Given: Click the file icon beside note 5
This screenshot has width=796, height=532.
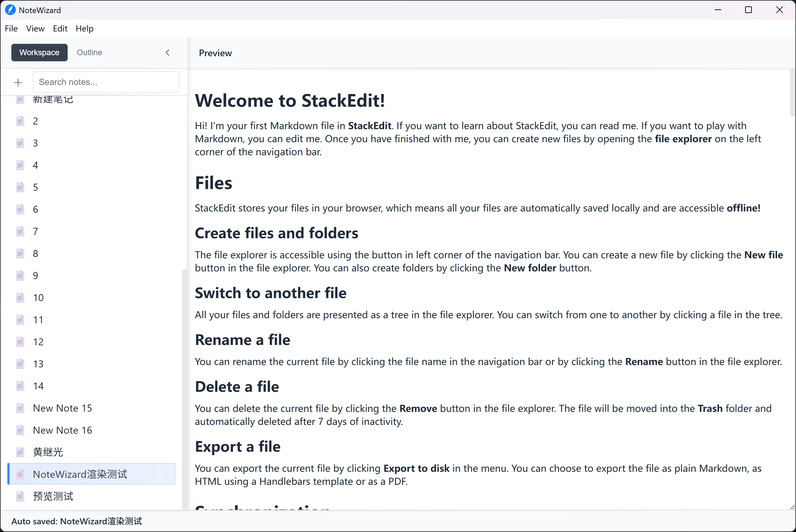Looking at the screenshot, I should point(20,187).
